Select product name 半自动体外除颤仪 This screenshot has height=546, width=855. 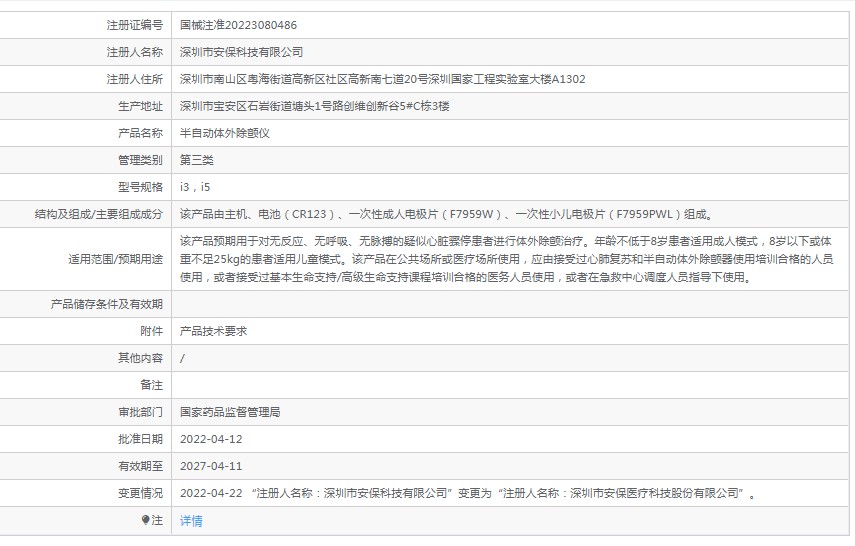tap(225, 133)
